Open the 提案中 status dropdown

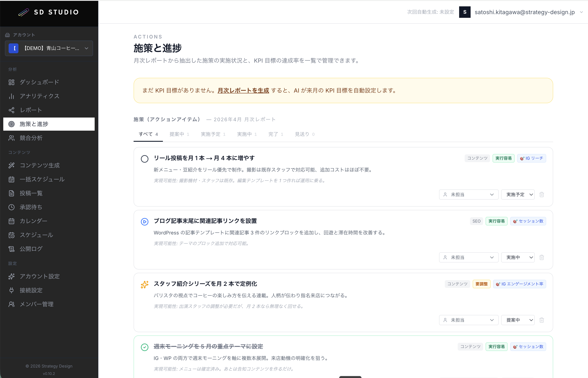pos(518,320)
